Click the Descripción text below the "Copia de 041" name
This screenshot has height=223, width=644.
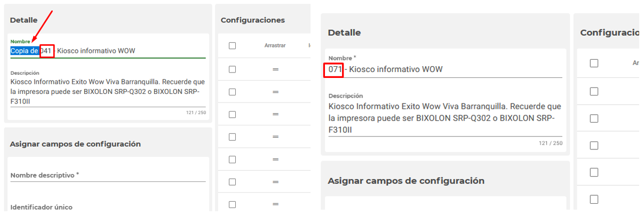click(x=107, y=91)
